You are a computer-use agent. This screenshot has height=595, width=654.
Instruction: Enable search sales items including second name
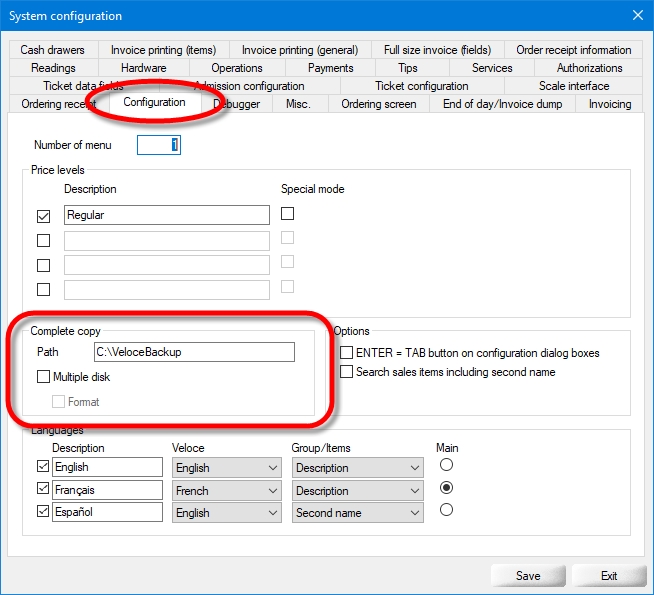pyautogui.click(x=347, y=372)
